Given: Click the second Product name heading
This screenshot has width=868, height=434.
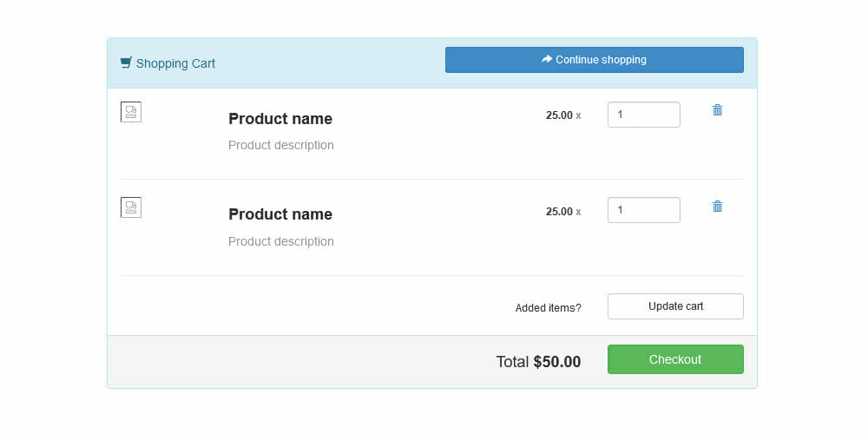Looking at the screenshot, I should pos(279,214).
